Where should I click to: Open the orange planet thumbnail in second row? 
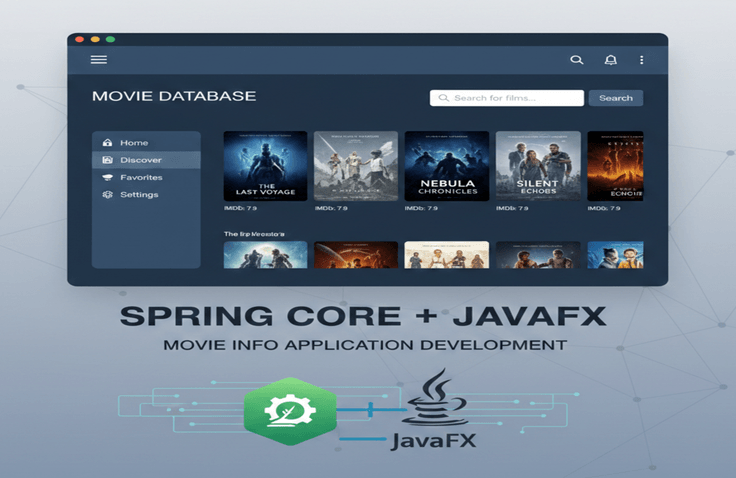(356, 255)
